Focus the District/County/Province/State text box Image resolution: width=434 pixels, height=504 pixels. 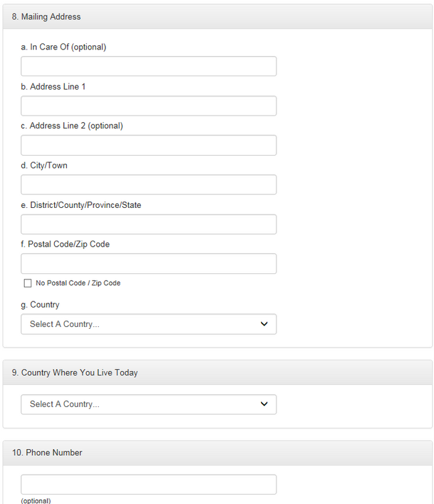[x=148, y=224]
